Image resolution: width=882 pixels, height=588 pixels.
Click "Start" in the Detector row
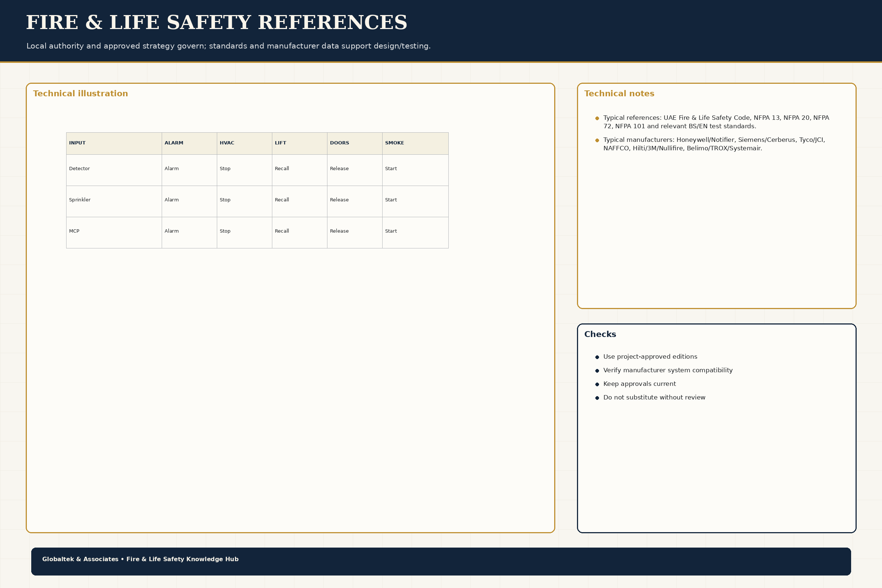pos(391,169)
